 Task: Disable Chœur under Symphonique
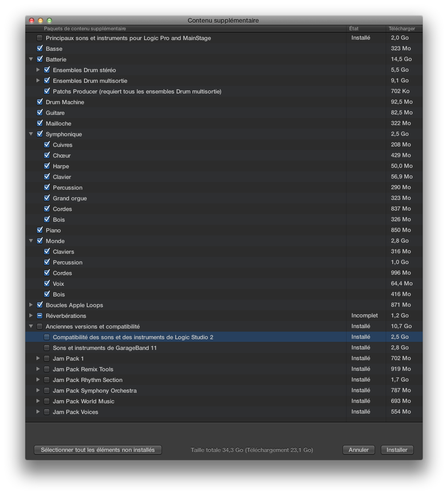point(47,155)
